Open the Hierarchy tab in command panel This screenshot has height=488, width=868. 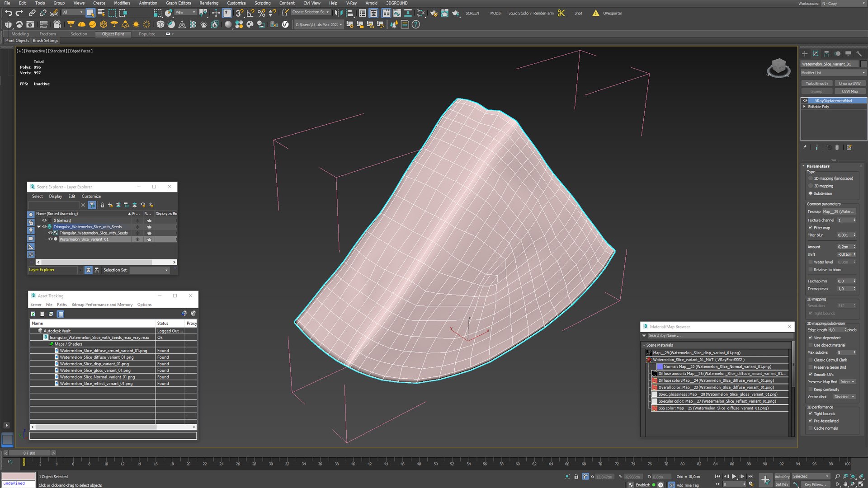coord(826,53)
